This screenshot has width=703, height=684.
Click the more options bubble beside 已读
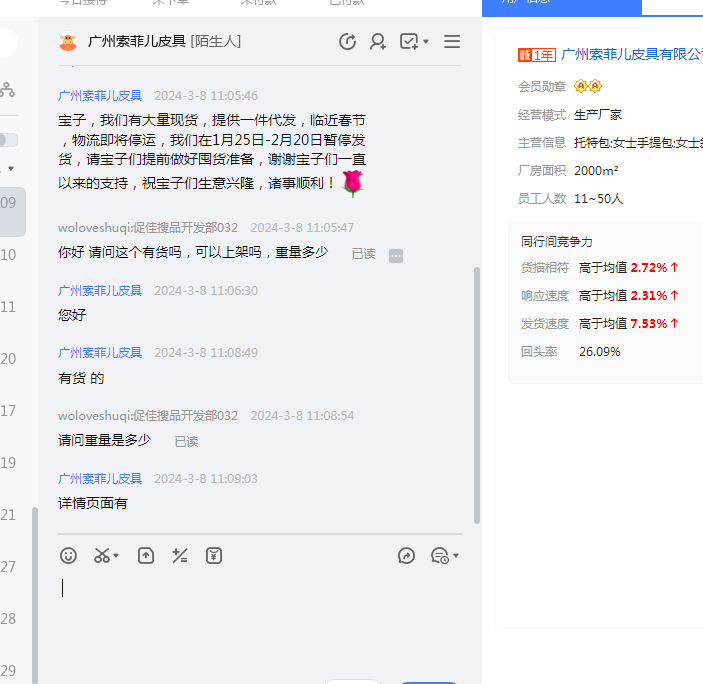pos(396,255)
